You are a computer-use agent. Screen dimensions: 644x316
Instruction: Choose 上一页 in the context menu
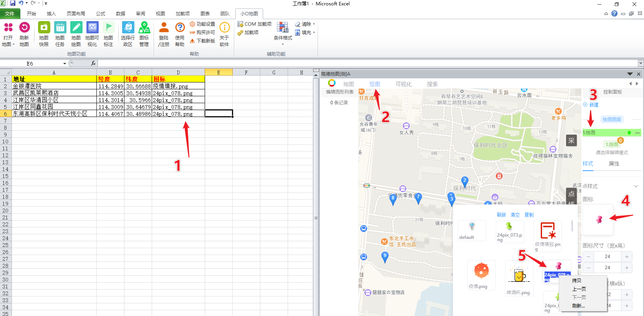tap(579, 289)
